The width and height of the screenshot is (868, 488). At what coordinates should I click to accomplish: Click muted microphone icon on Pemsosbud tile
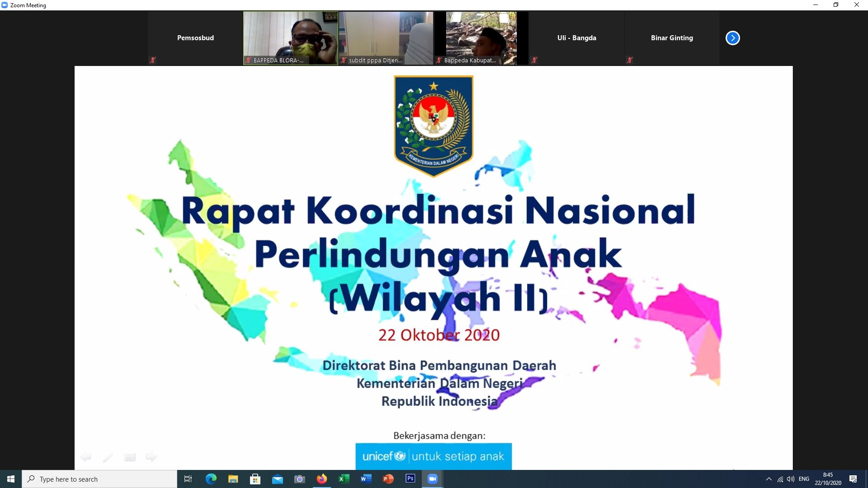(153, 60)
